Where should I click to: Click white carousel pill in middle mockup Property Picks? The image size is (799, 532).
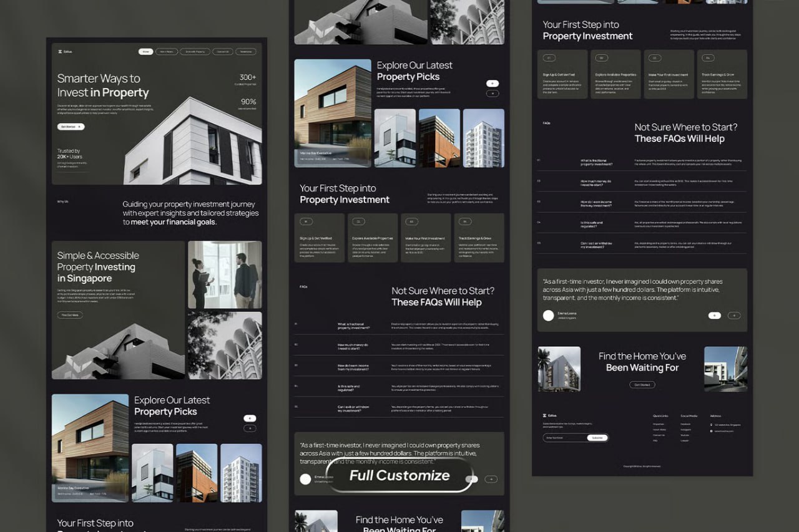pos(493,83)
